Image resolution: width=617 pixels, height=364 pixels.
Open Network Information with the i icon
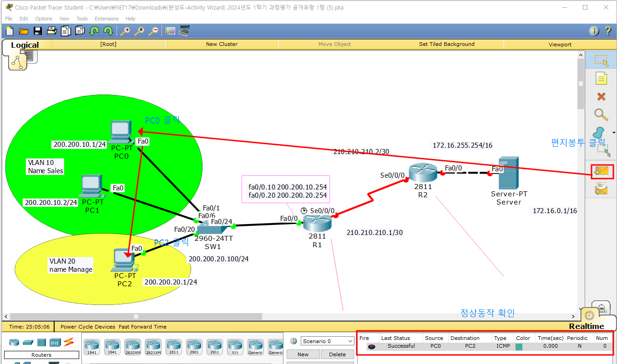point(594,31)
